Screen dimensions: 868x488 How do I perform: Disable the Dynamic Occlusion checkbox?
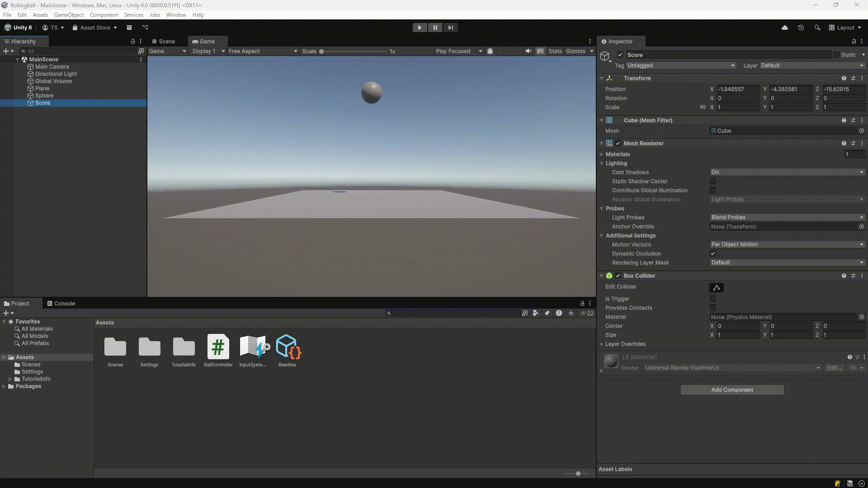(713, 253)
